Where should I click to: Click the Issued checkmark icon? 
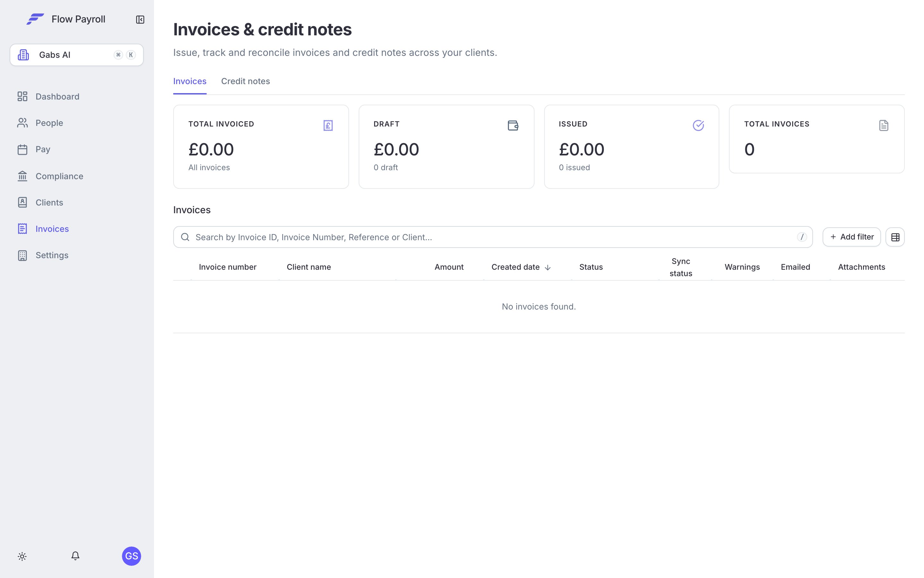pyautogui.click(x=698, y=125)
